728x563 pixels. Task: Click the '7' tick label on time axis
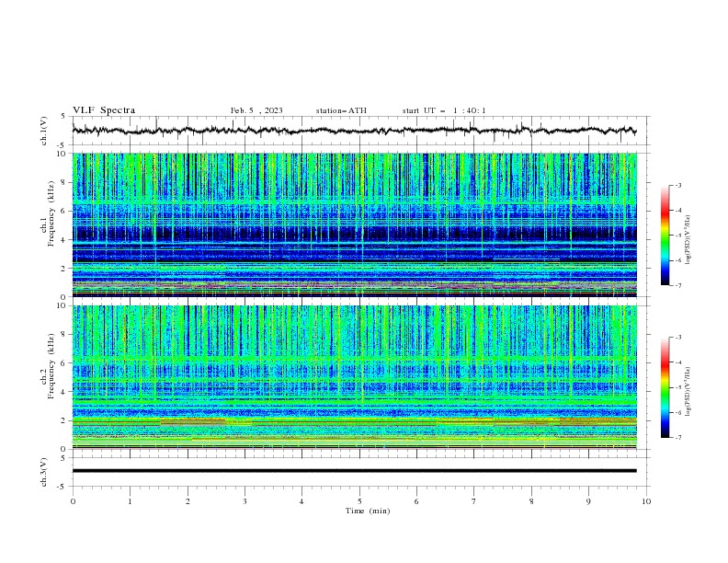[474, 501]
